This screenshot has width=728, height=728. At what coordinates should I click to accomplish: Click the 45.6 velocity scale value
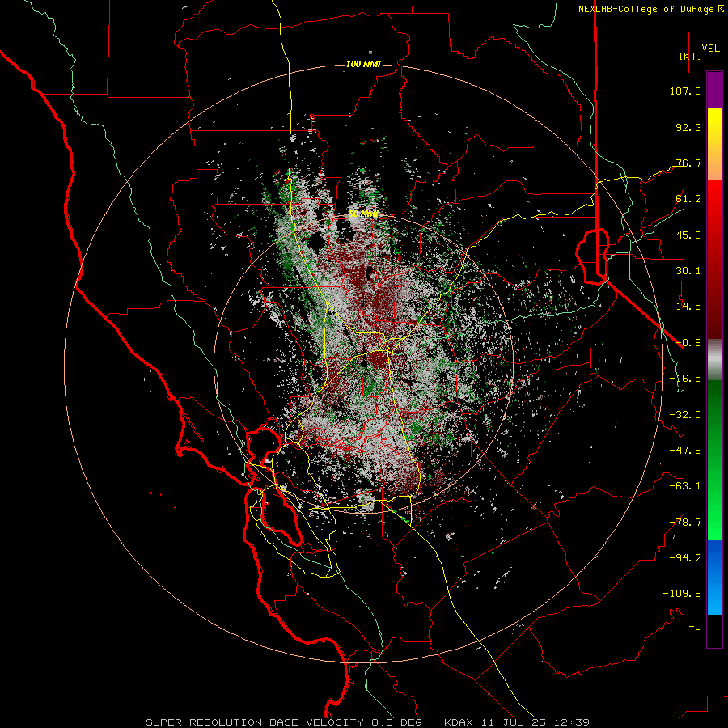[x=688, y=235]
